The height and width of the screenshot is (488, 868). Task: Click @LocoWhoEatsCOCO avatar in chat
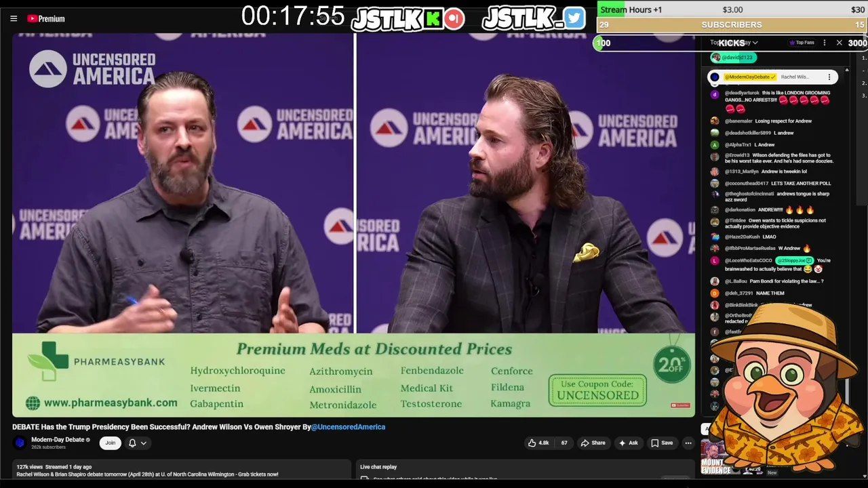coord(715,261)
